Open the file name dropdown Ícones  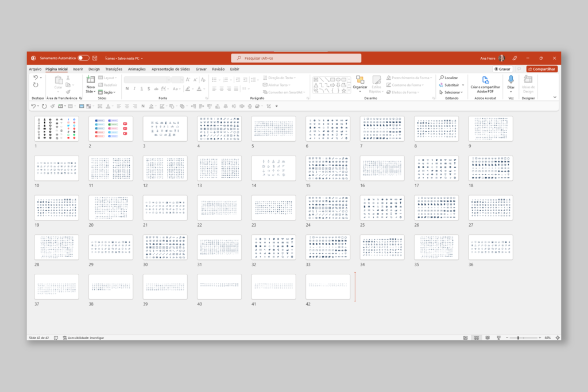(x=124, y=59)
